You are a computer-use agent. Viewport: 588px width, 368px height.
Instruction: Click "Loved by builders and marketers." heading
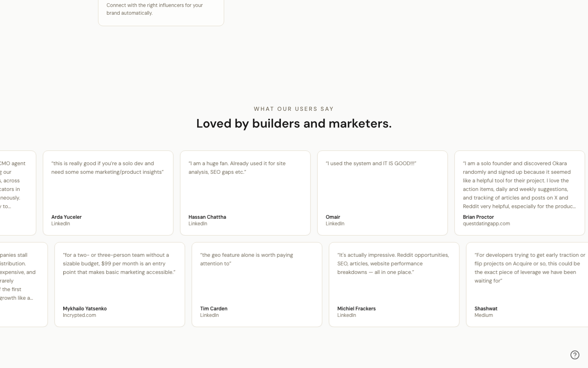click(294, 123)
